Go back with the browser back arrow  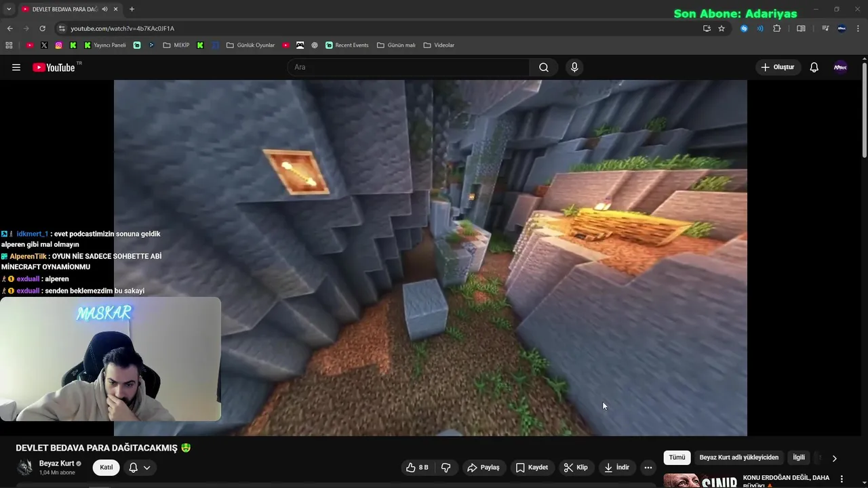pyautogui.click(x=9, y=28)
